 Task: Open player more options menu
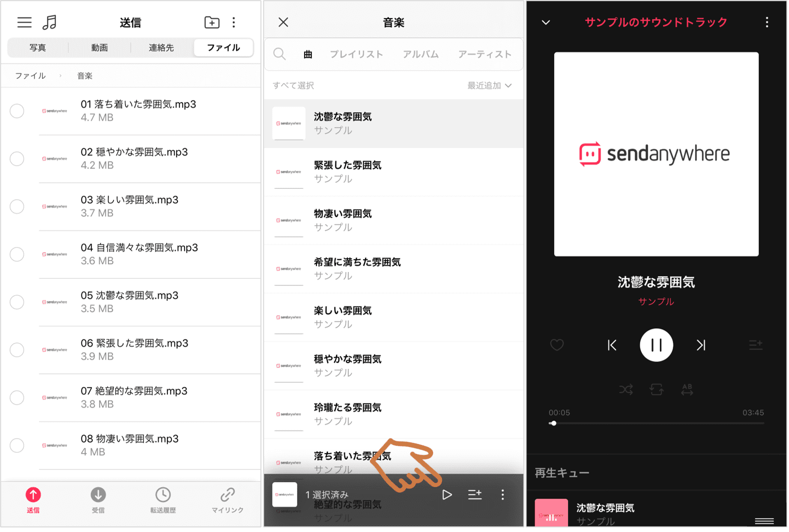tap(767, 22)
